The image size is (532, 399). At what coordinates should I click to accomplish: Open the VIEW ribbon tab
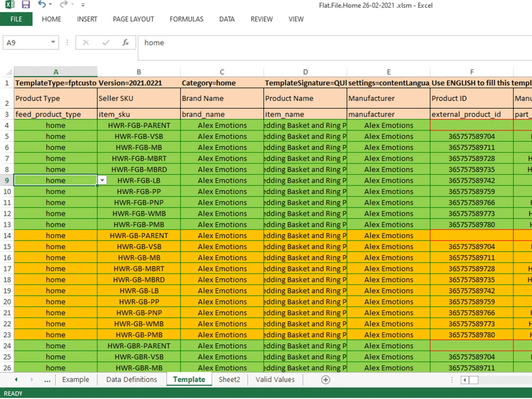pyautogui.click(x=296, y=19)
